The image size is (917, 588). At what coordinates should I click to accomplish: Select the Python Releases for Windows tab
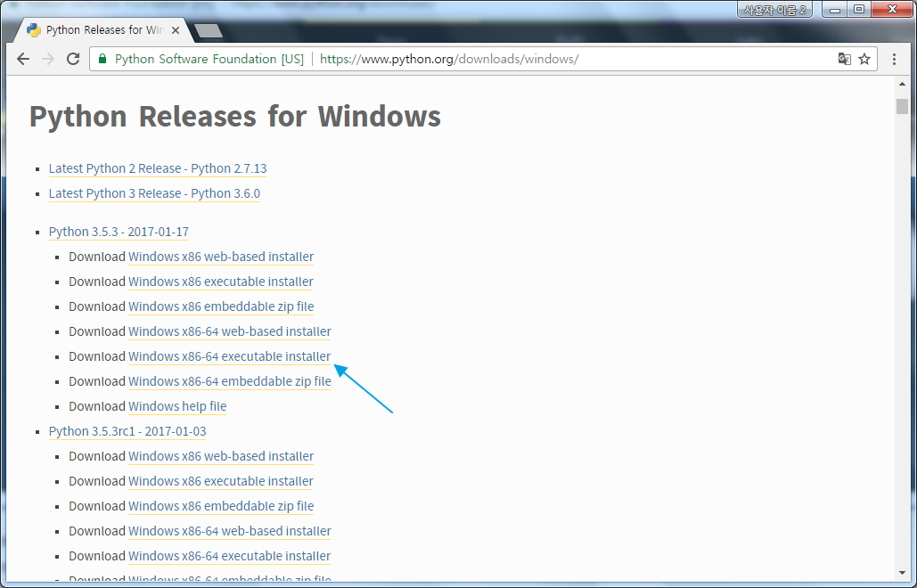pyautogui.click(x=103, y=30)
